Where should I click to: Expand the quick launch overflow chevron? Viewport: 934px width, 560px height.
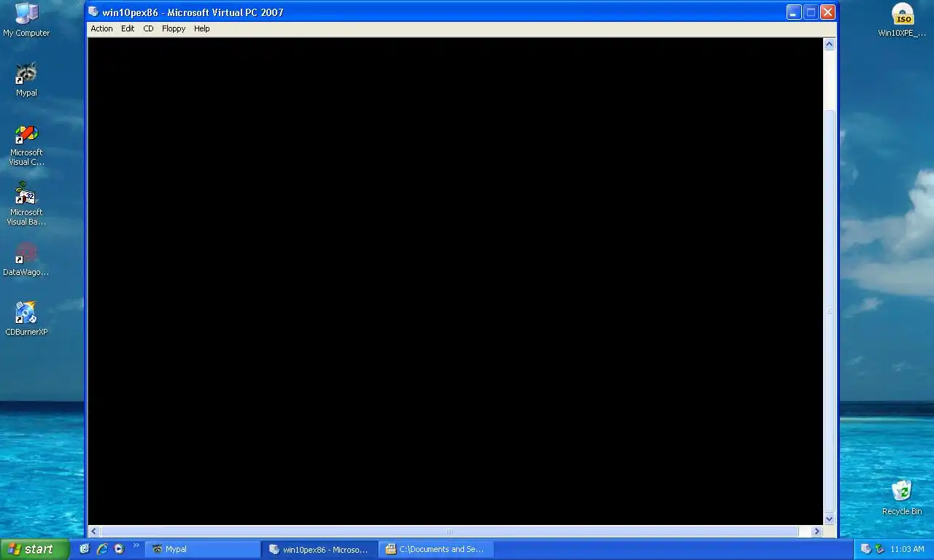coord(136,545)
